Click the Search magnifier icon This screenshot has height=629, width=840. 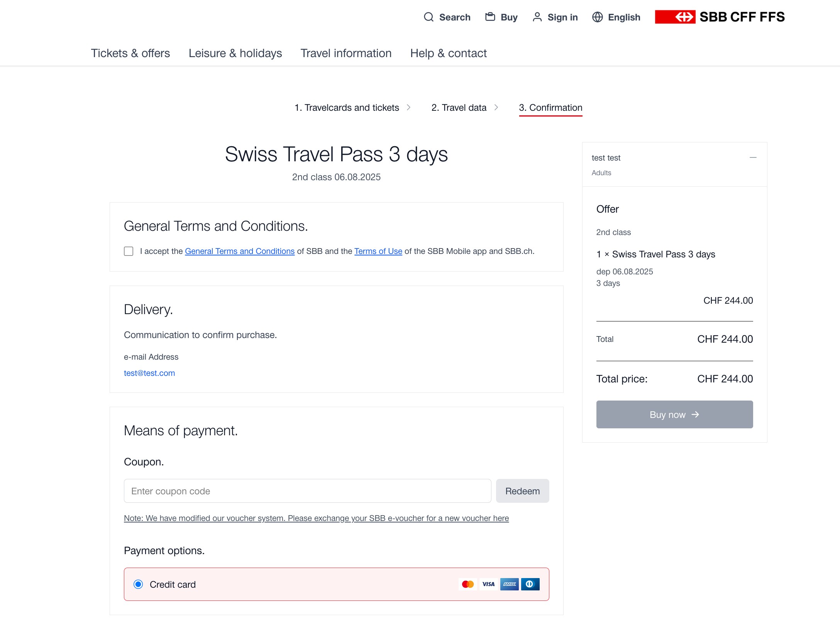[428, 17]
